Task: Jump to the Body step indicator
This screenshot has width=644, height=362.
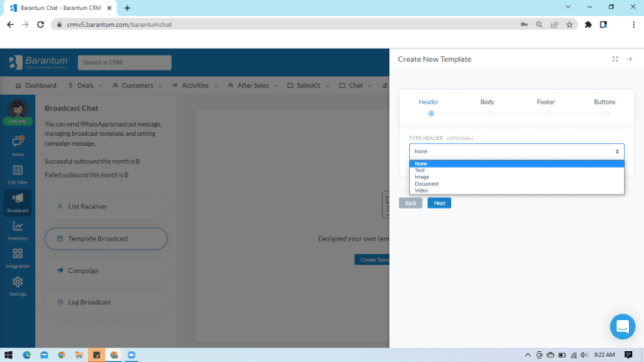Action: click(x=490, y=113)
